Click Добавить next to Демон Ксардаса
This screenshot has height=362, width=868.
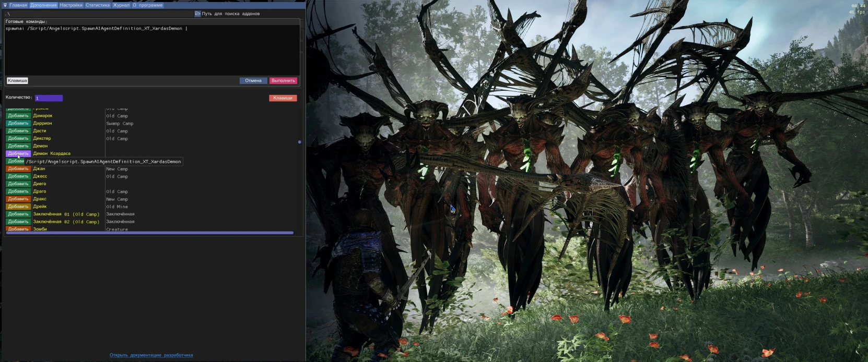(18, 153)
